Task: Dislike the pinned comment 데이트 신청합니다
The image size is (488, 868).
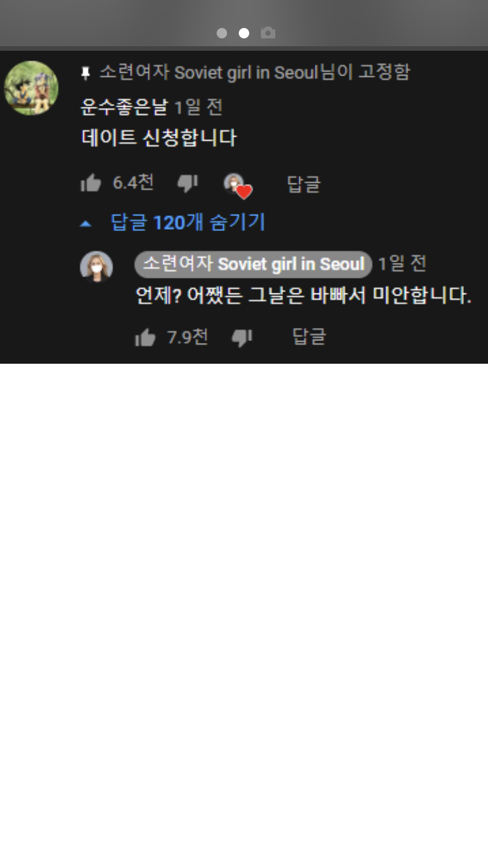Action: point(187,183)
